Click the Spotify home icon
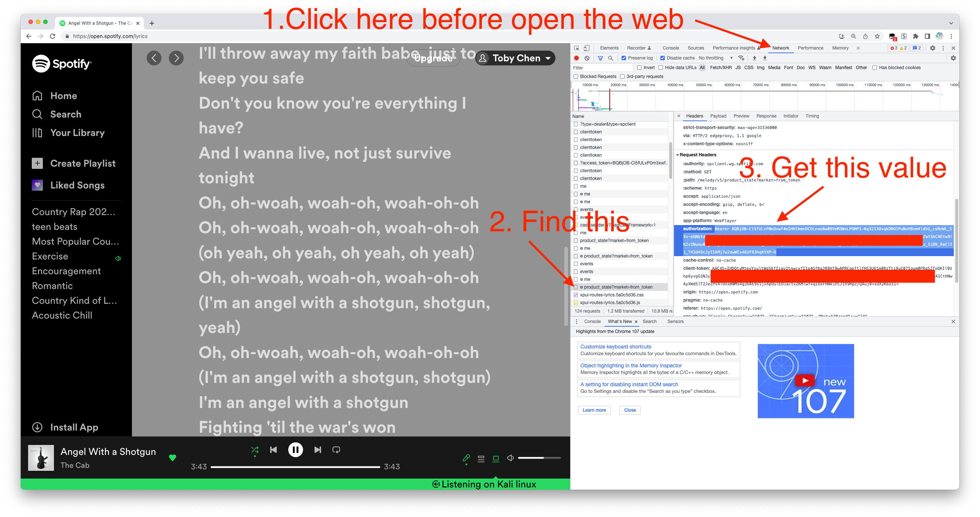The width and height of the screenshot is (980, 517). (x=38, y=95)
